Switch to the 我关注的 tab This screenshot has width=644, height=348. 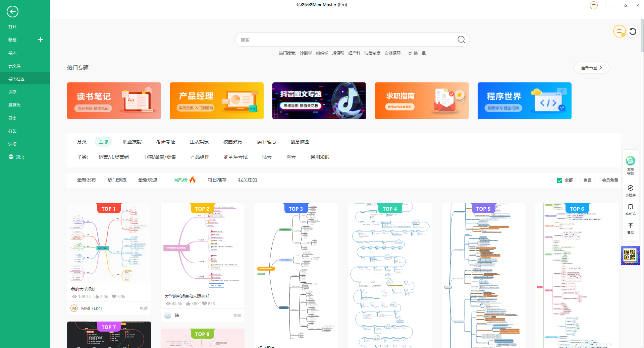point(248,180)
